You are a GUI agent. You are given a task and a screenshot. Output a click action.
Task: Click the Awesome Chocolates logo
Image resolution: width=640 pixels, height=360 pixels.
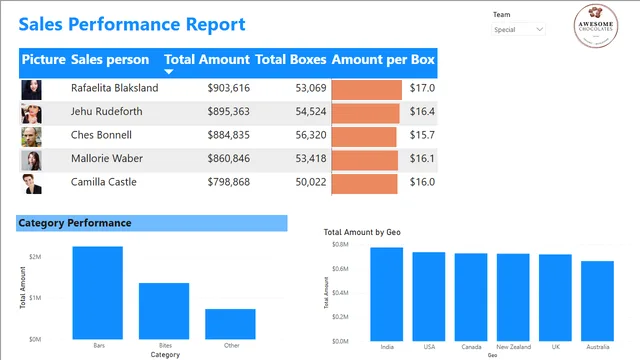596,26
